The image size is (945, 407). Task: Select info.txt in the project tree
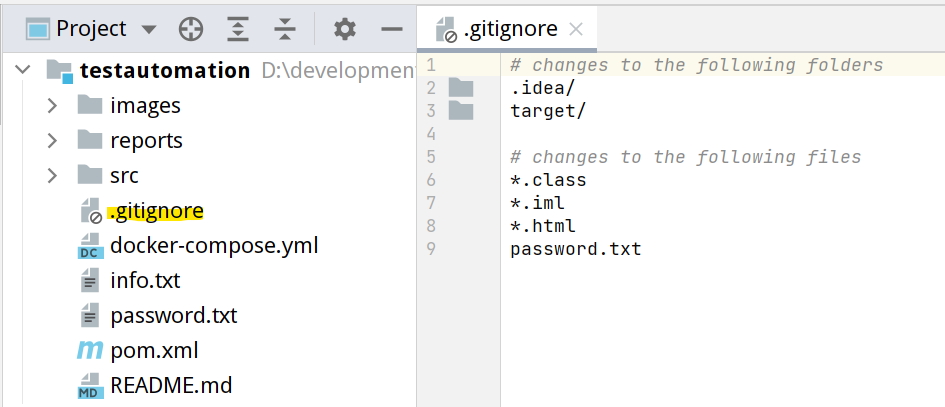click(145, 281)
